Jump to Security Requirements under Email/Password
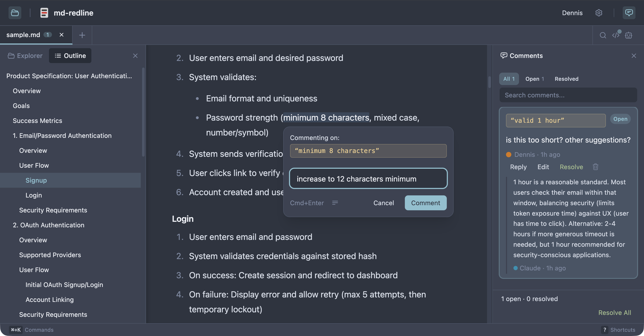 click(x=53, y=210)
